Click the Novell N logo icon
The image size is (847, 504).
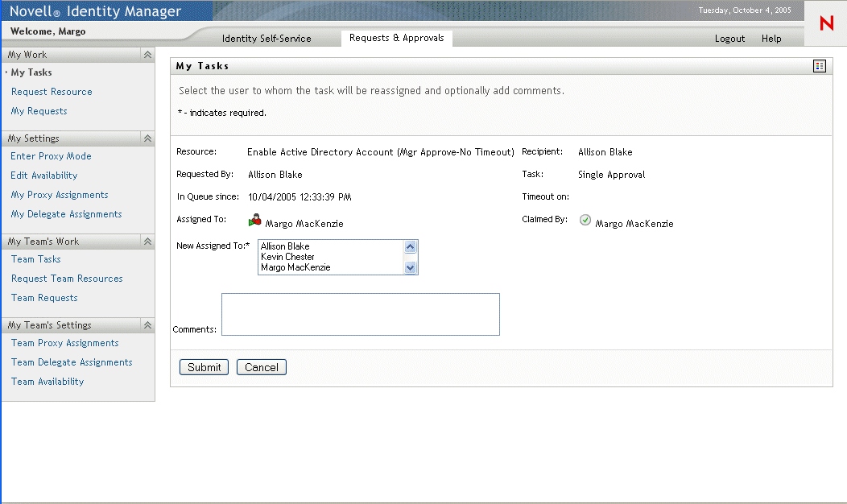(827, 23)
